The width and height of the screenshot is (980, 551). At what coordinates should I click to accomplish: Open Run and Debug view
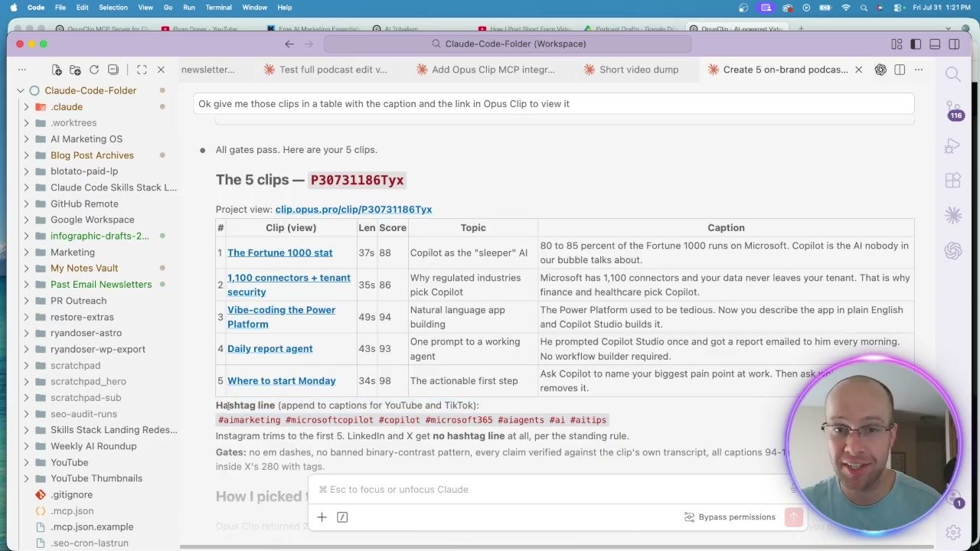point(953,145)
